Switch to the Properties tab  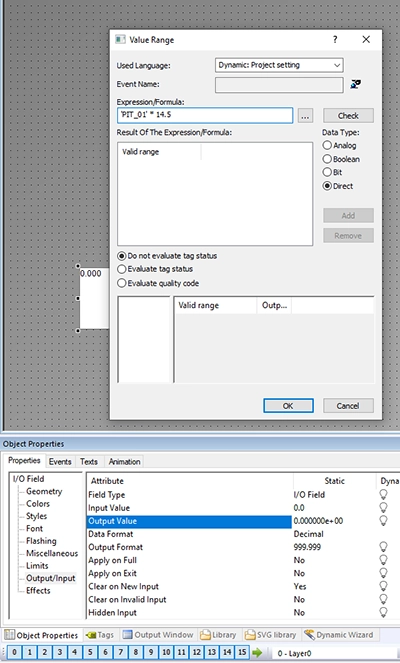click(24, 461)
